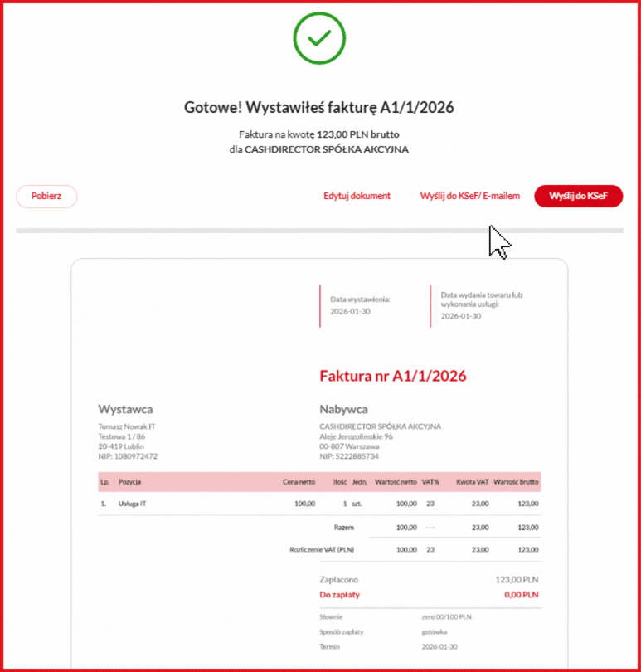641x672 pixels.
Task: Click the green success checkmark icon
Action: pos(319,38)
